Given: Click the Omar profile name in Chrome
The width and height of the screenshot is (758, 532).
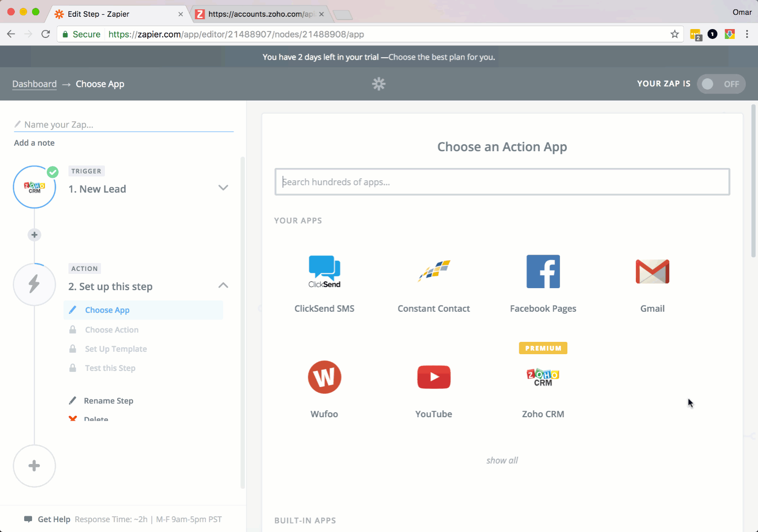Looking at the screenshot, I should (742, 12).
